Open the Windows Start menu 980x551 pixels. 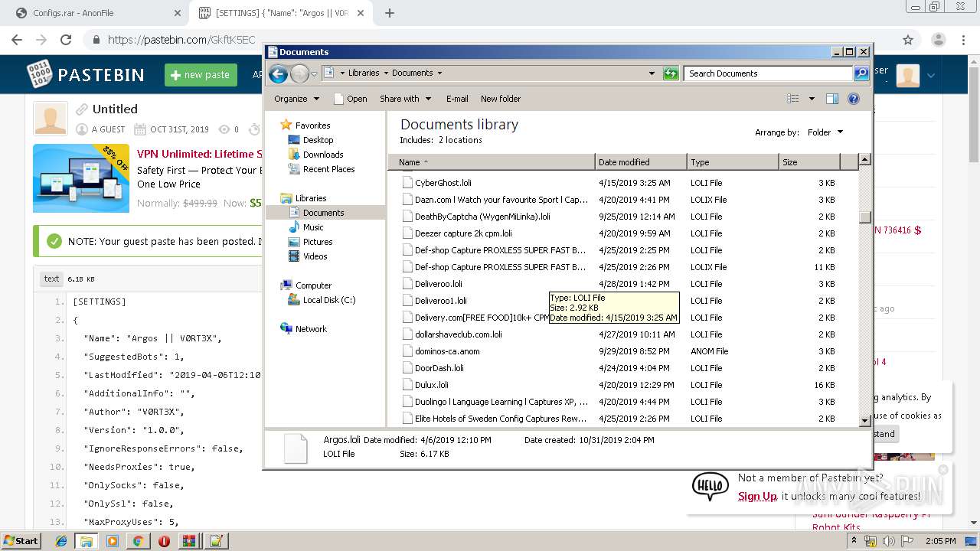[21, 540]
